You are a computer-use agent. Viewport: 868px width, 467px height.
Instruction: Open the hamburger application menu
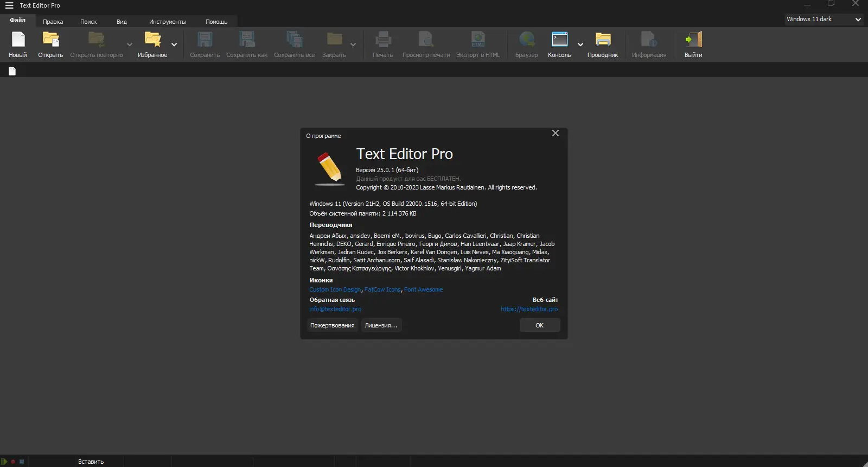pyautogui.click(x=9, y=5)
